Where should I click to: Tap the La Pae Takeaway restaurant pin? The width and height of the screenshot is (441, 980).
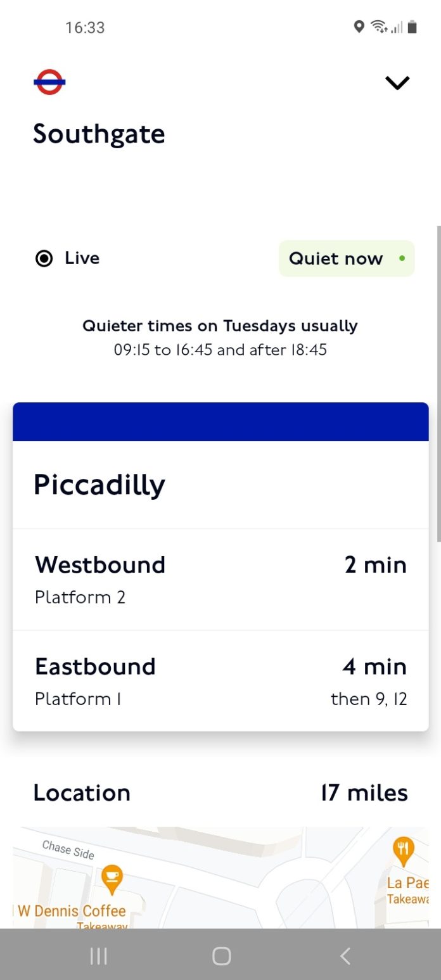coord(404,849)
